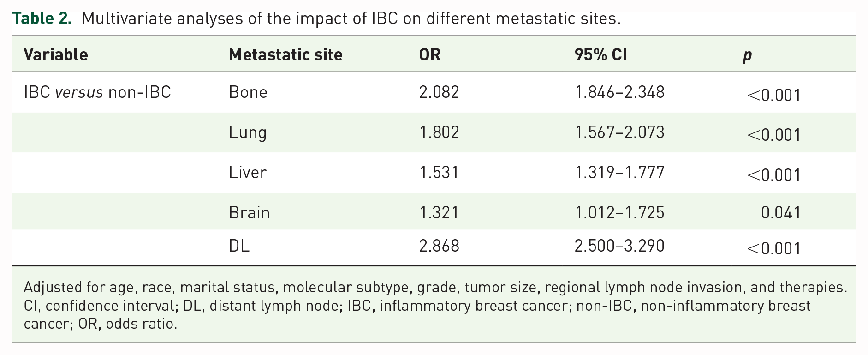Select the odds ratio value 2.868
The height and width of the screenshot is (355, 868).
(439, 246)
